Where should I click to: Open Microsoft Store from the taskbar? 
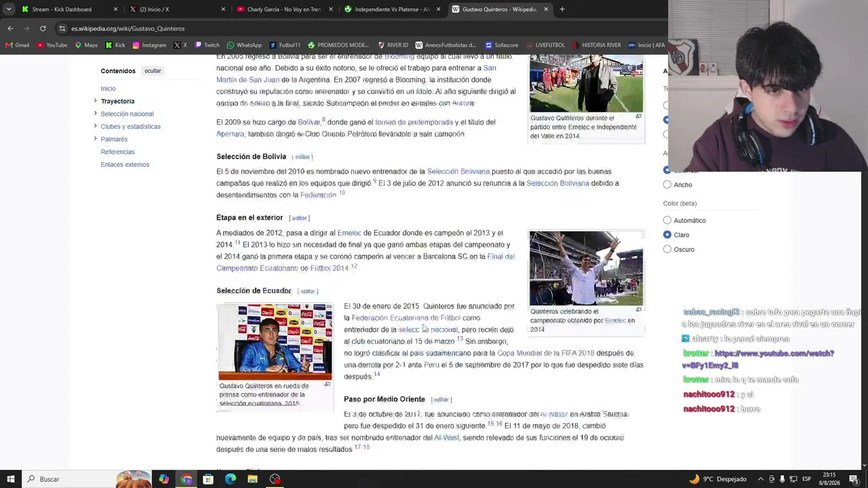point(208,479)
